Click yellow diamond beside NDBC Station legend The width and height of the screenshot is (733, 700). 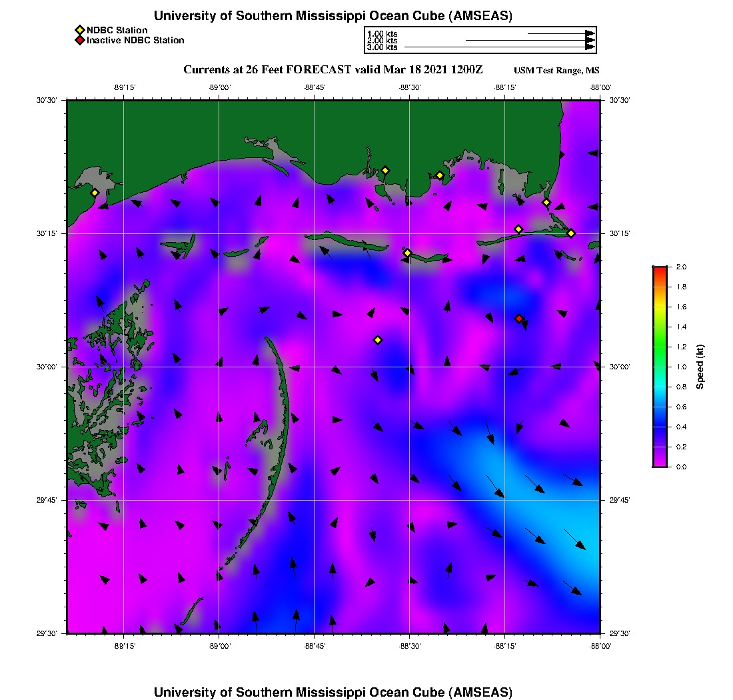(x=80, y=30)
